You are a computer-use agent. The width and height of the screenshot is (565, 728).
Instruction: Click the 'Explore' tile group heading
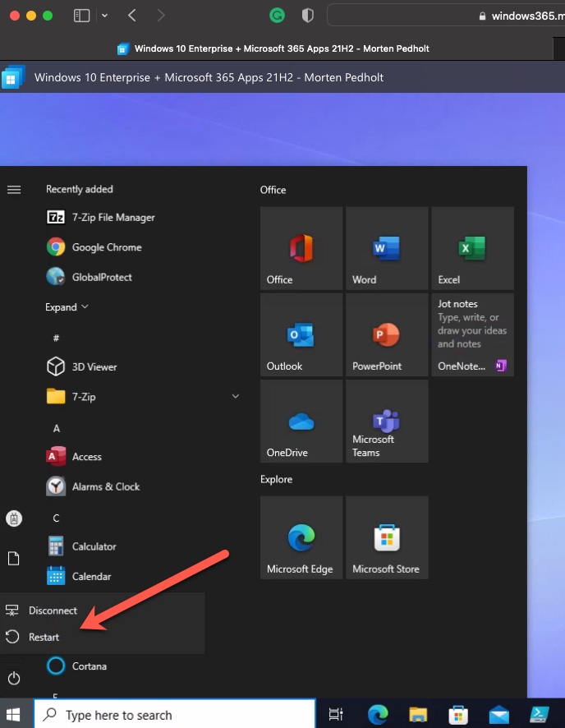[x=276, y=479]
